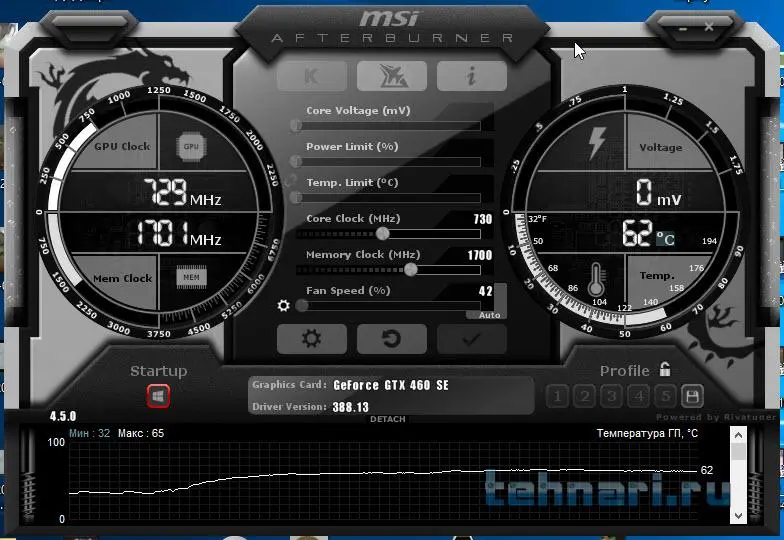784x540 pixels.
Task: Open the Kombustor K button
Action: (x=312, y=76)
